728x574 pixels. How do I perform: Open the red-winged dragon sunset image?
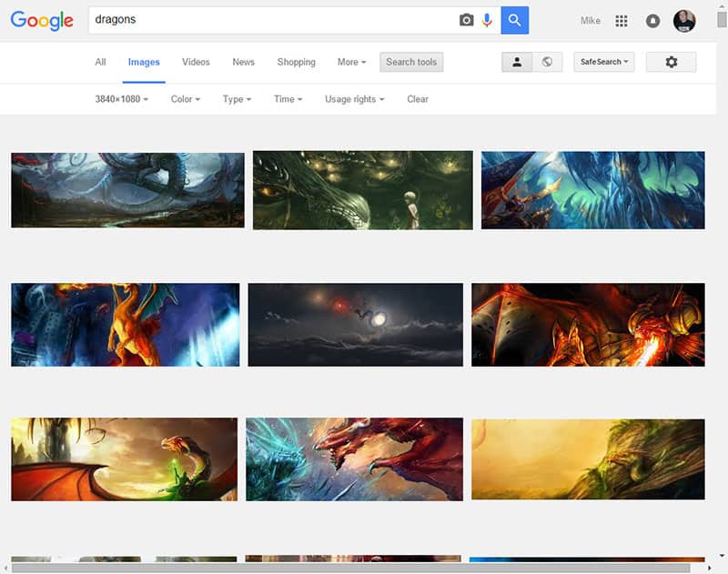click(125, 459)
